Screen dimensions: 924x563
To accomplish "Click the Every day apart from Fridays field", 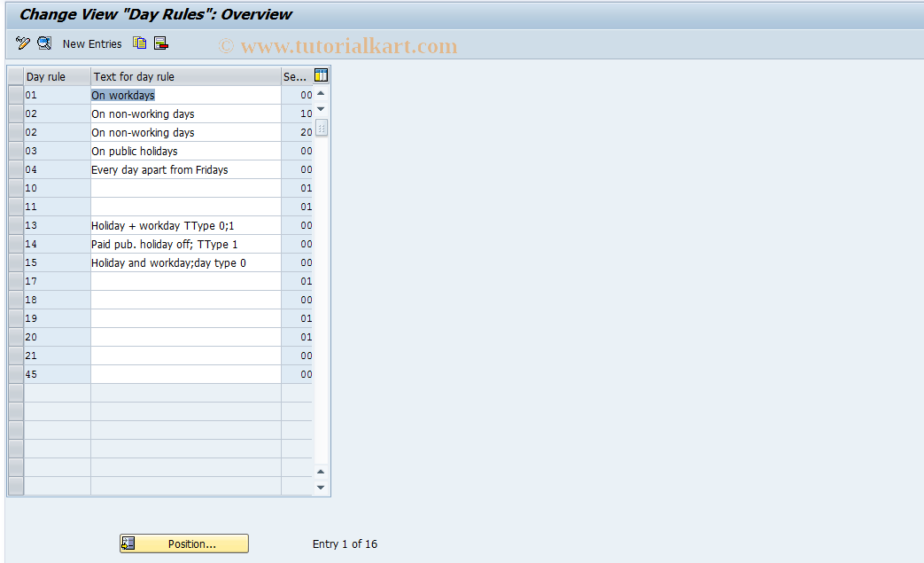I will (x=186, y=169).
